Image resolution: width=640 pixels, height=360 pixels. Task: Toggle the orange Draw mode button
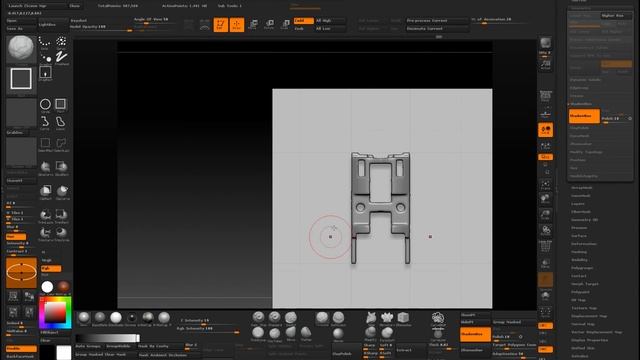click(237, 24)
